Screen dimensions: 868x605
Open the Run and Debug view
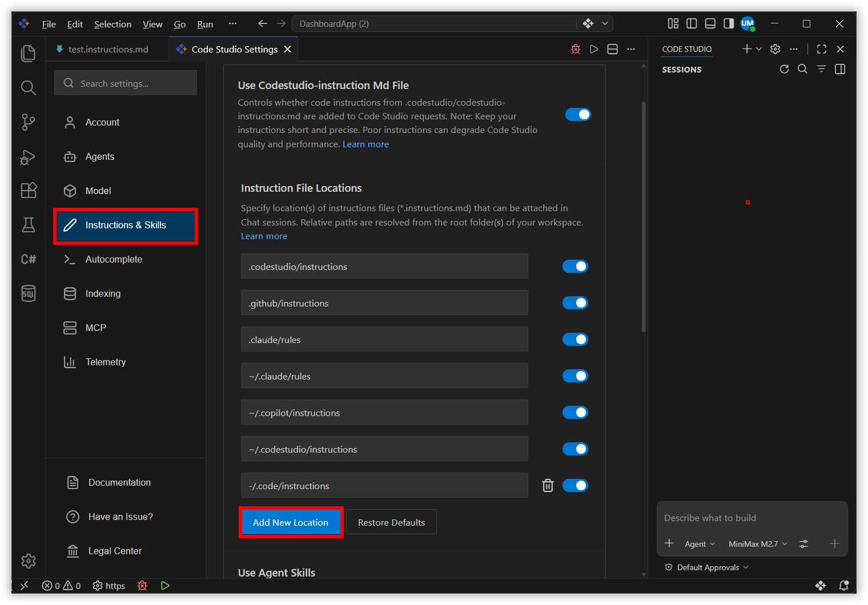pos(28,156)
